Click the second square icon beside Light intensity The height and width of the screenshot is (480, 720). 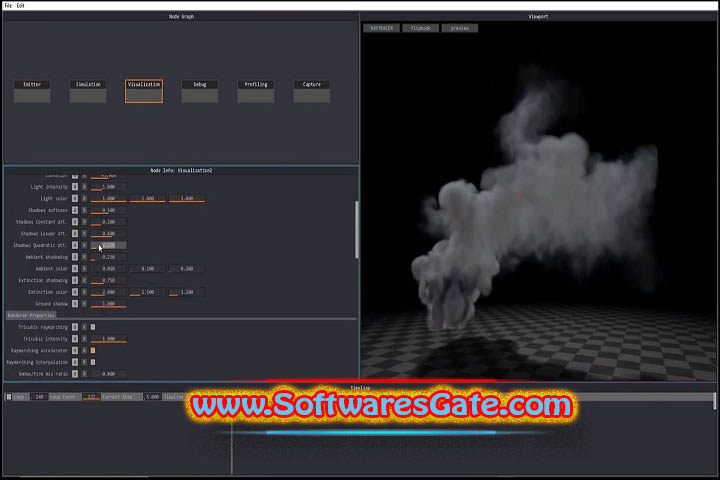pyautogui.click(x=84, y=187)
